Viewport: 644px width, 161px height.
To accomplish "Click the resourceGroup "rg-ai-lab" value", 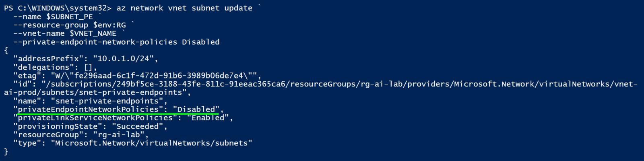I will 119,135.
